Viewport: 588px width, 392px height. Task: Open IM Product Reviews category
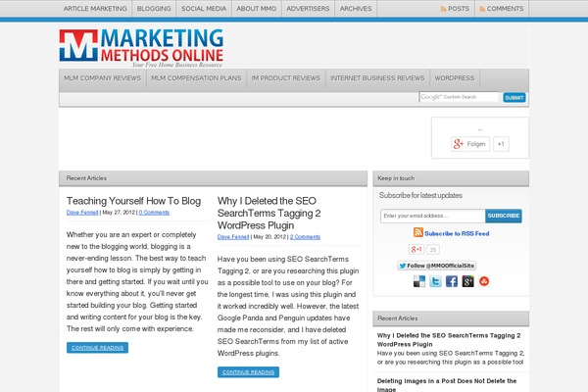point(286,78)
